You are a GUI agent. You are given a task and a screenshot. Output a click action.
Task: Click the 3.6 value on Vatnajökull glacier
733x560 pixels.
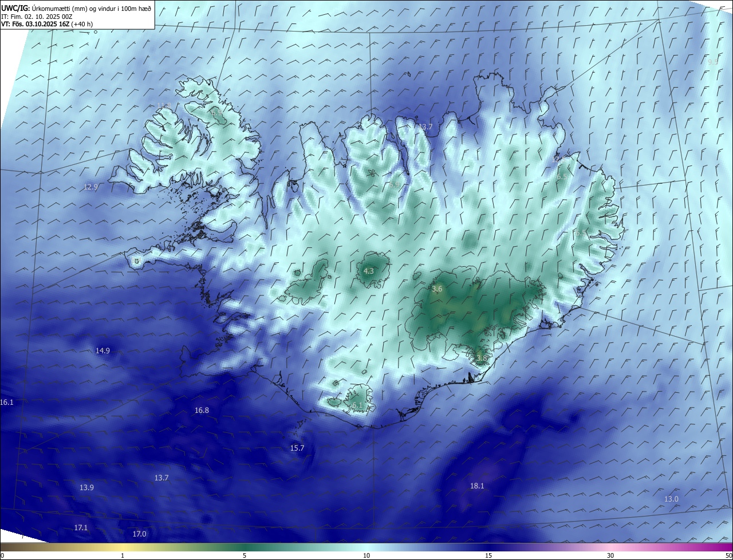438,289
